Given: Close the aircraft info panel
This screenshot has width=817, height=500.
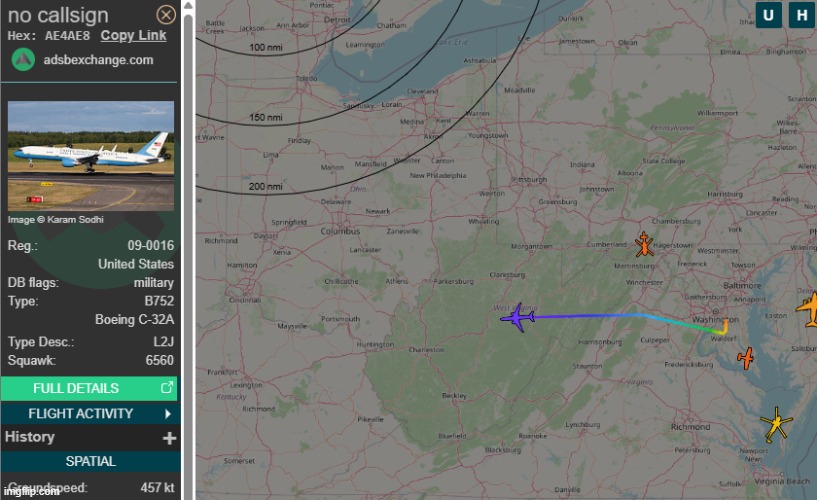Looking at the screenshot, I should point(166,15).
